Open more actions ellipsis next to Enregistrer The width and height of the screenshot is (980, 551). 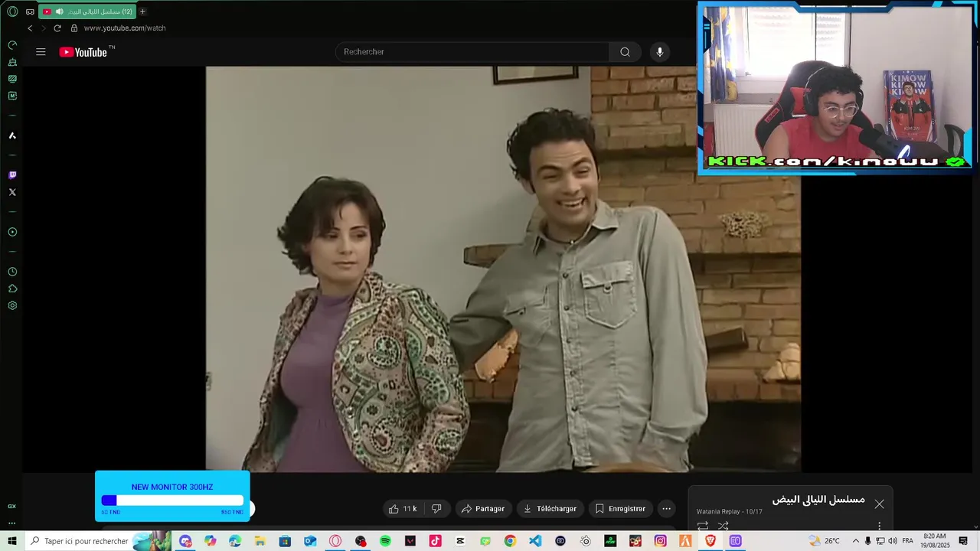(x=666, y=509)
